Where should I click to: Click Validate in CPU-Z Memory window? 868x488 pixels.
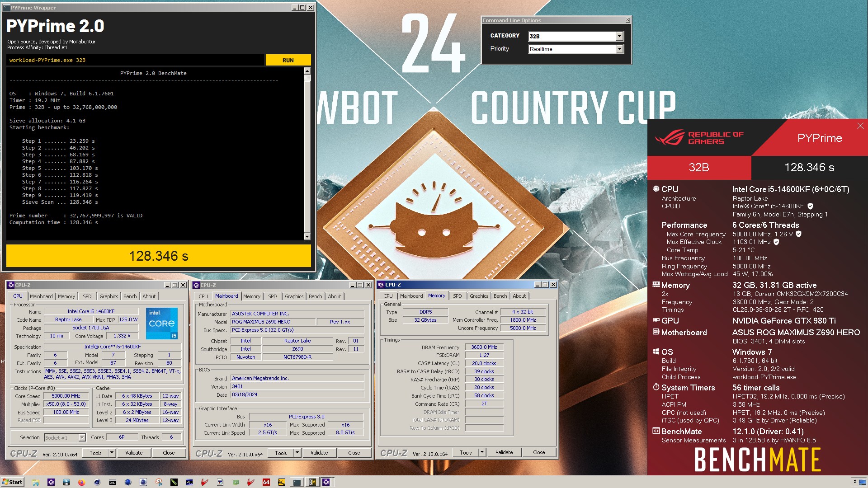pos(504,452)
